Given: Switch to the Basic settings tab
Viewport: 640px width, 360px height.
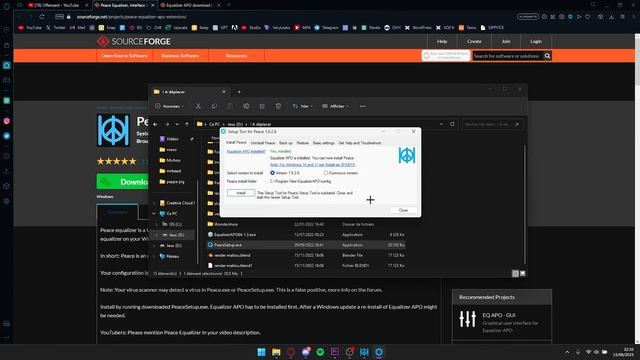Looking at the screenshot, I should coord(323,143).
